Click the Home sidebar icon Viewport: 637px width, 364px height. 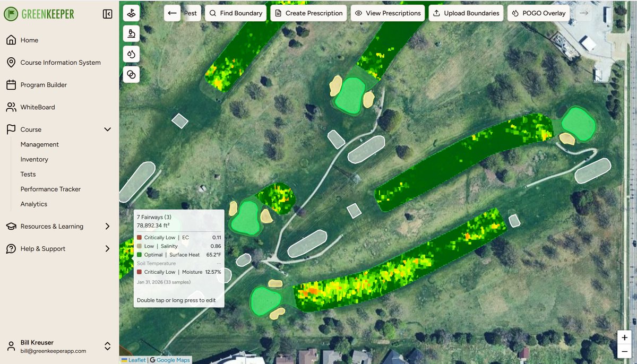[11, 40]
